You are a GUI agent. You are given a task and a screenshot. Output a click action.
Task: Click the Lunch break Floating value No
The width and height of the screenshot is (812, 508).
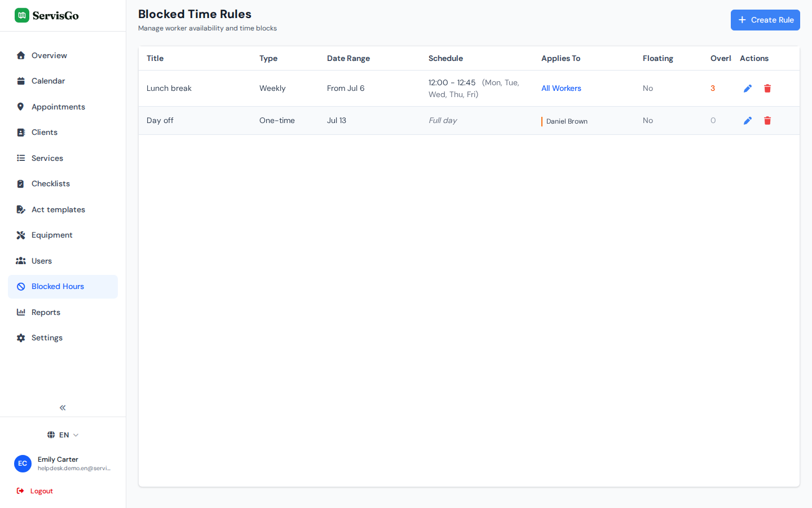(x=648, y=88)
